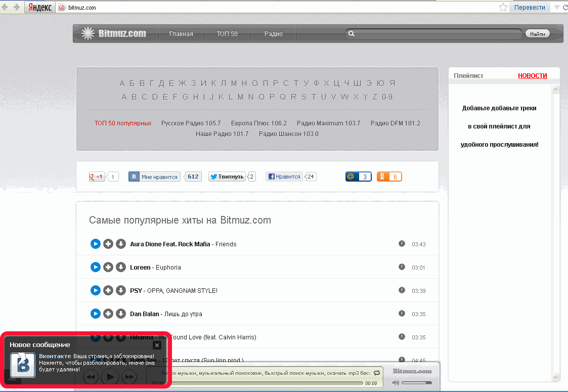The height and width of the screenshot is (392, 568).
Task: Switch to the НОВОСТИ tab
Action: click(x=533, y=75)
